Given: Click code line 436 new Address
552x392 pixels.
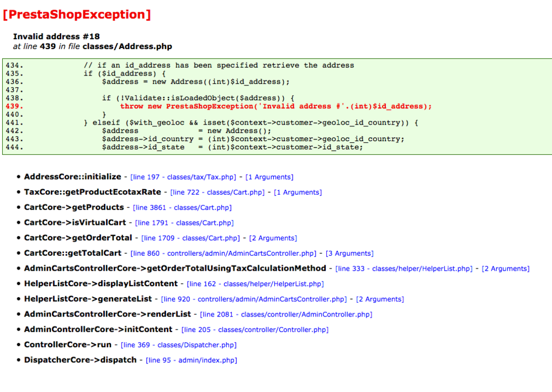Looking at the screenshot, I should 196,82.
